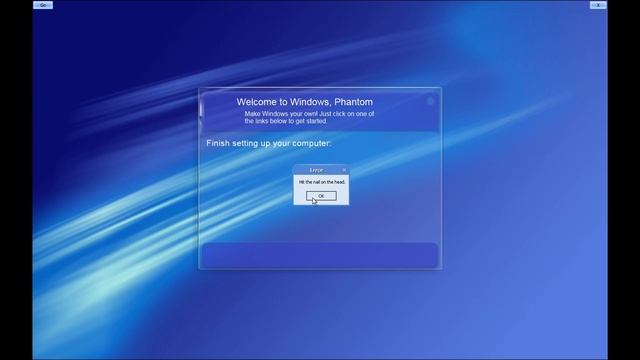This screenshot has height=360, width=640.
Task: Click the 'Hit the nail on the head.' message
Action: tap(322, 182)
